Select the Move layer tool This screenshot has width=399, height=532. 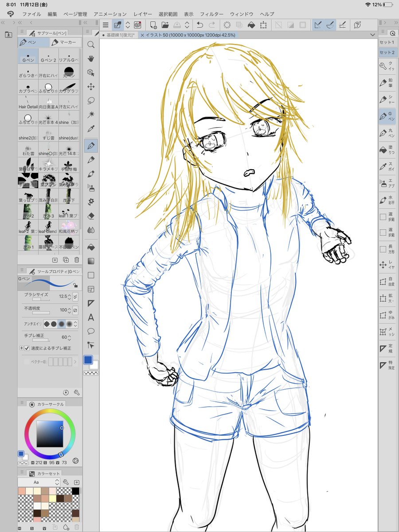coord(91,86)
